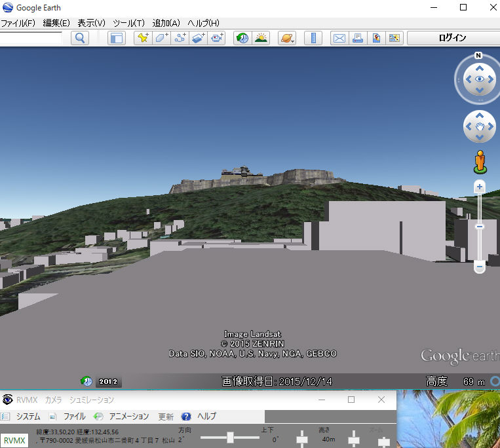Add an image overlay
Screen dimensions: 500x448
[199, 38]
